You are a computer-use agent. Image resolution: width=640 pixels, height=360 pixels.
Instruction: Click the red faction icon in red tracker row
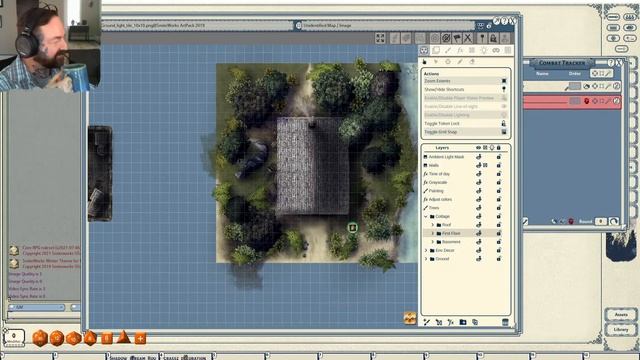click(587, 101)
